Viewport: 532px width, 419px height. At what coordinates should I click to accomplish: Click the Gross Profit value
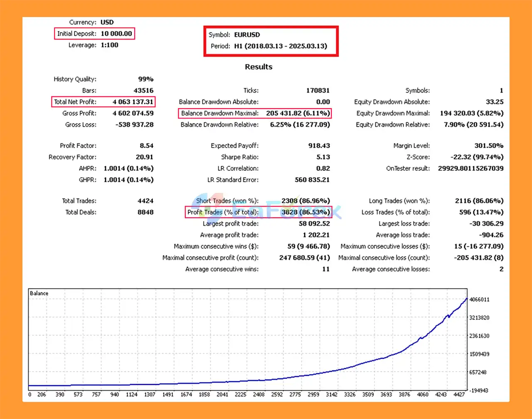[133, 113]
